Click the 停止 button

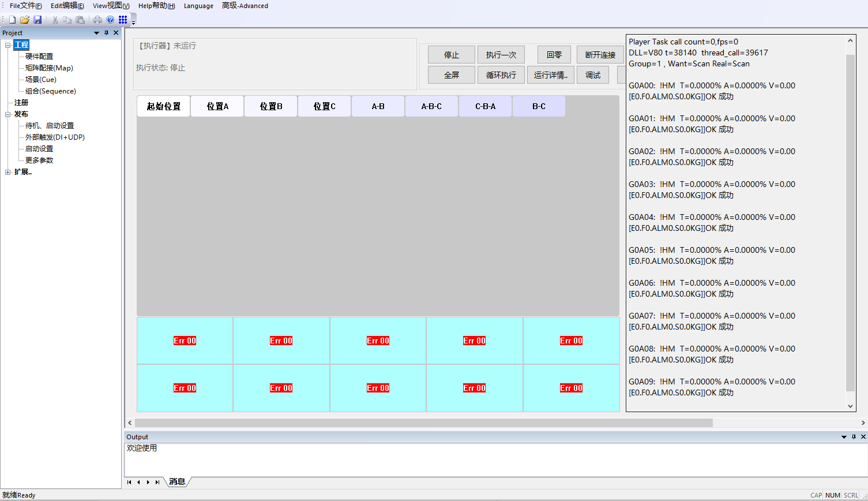click(452, 55)
